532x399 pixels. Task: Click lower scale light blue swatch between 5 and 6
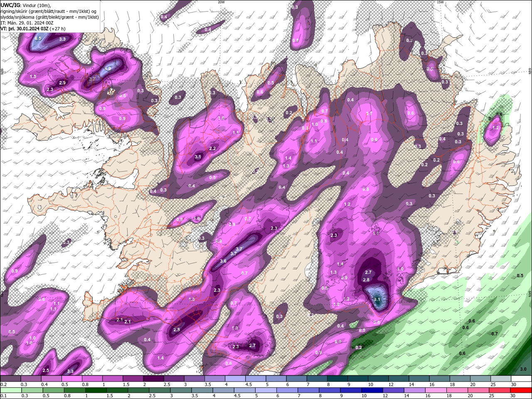pyautogui.click(x=266, y=390)
